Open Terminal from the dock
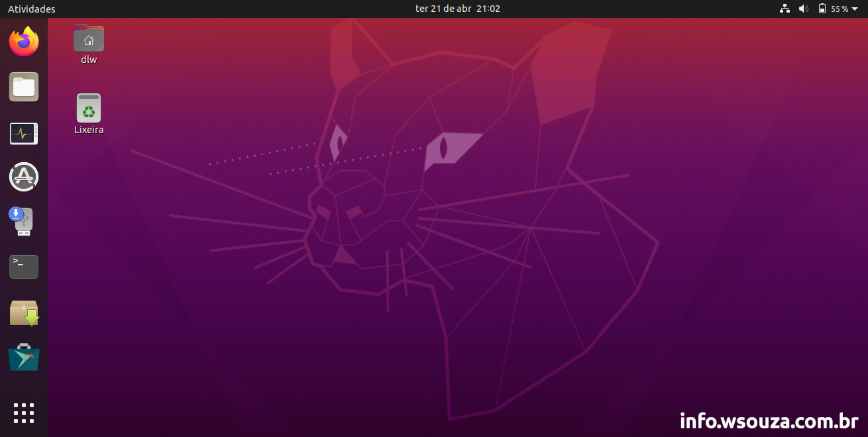This screenshot has width=868, height=437. [x=24, y=267]
